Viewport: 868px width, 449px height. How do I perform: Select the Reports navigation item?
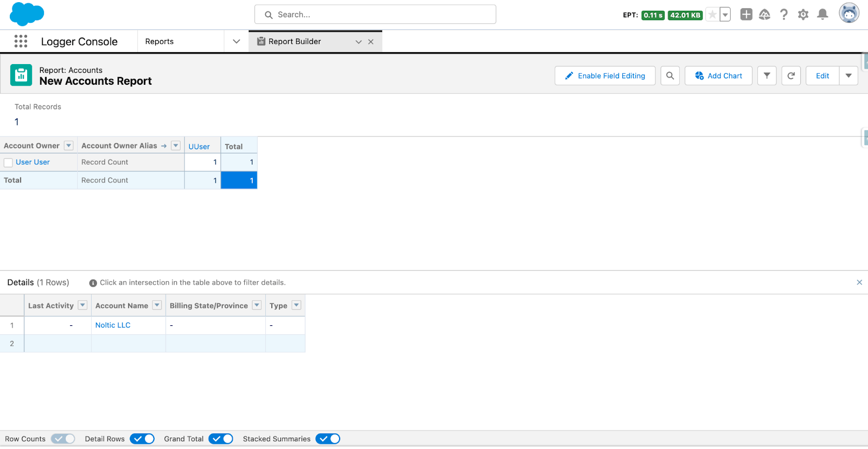click(159, 41)
